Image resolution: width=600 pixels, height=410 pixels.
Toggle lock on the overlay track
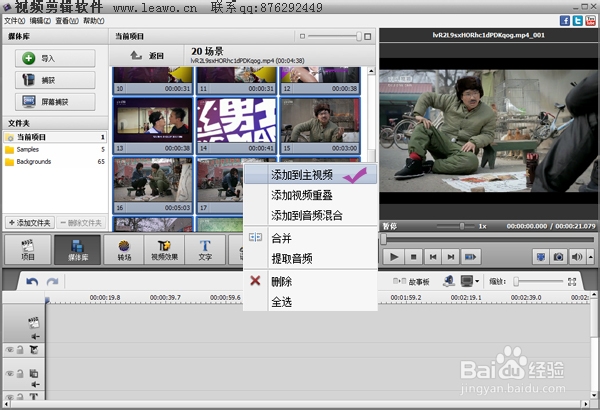tap(20, 373)
